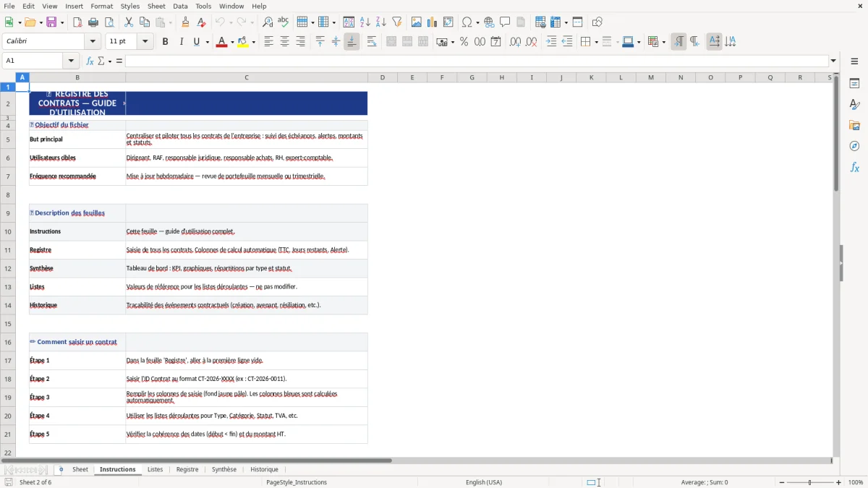Click the Save document icon
This screenshot has width=868, height=488.
point(51,22)
